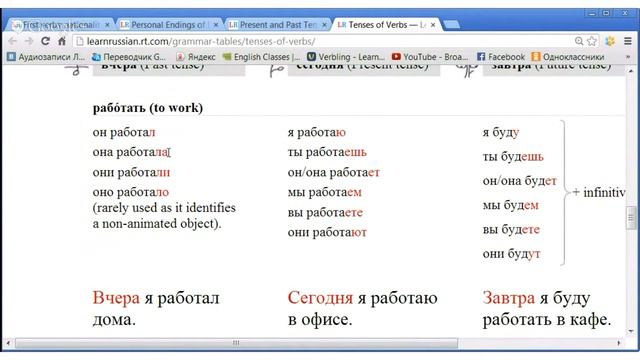Click the text 'они работают'
The height and width of the screenshot is (360, 640).
[327, 233]
